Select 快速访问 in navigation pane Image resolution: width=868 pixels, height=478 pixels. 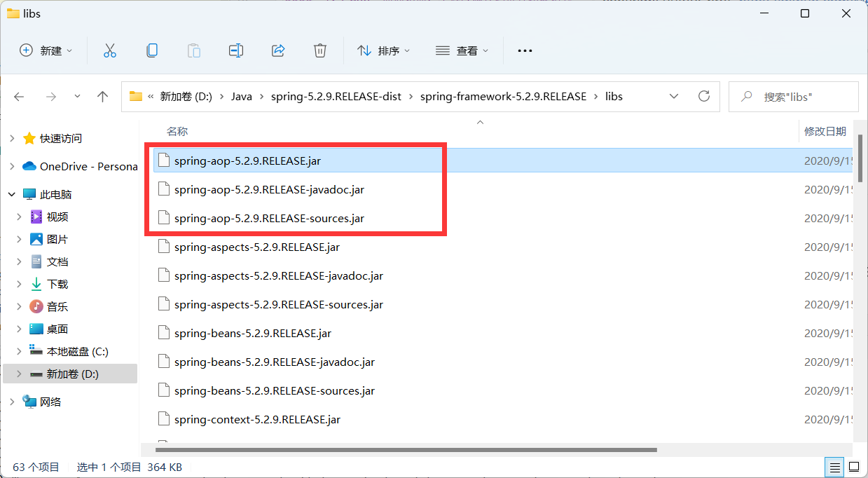pyautogui.click(x=61, y=139)
